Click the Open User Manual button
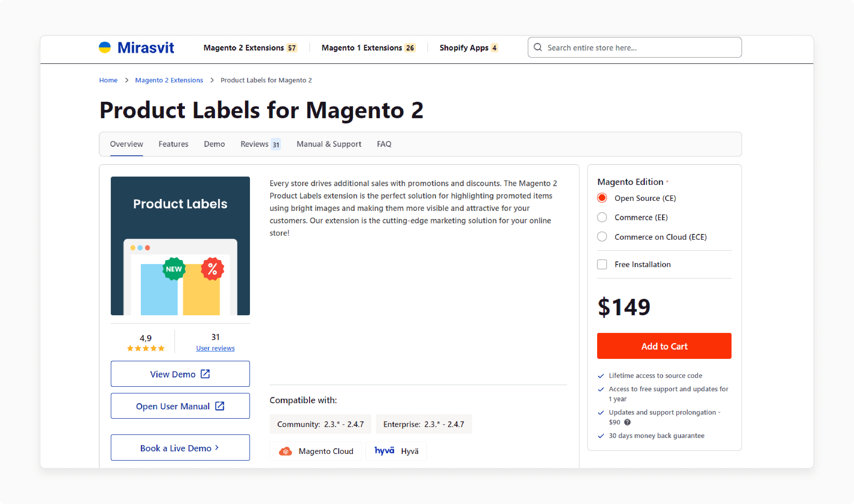 180,406
